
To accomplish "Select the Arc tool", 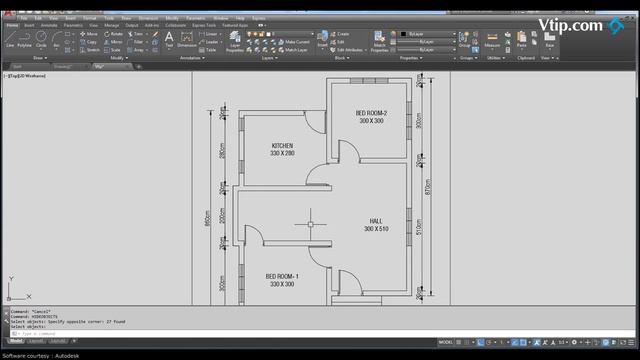I will pyautogui.click(x=57, y=39).
